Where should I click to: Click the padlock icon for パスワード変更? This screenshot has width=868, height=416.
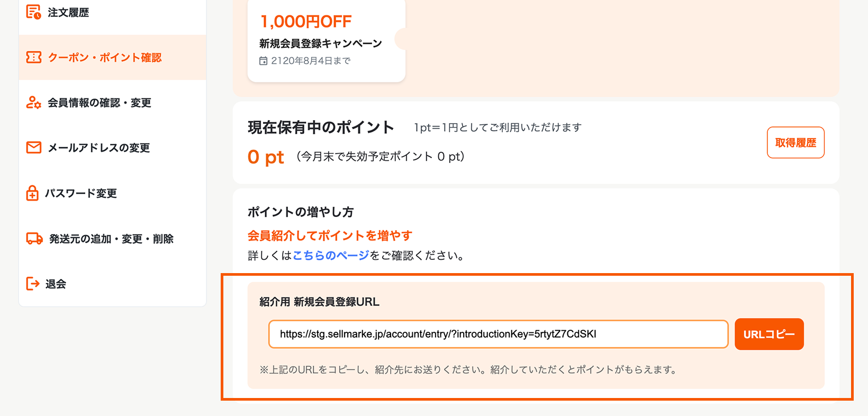click(x=33, y=193)
